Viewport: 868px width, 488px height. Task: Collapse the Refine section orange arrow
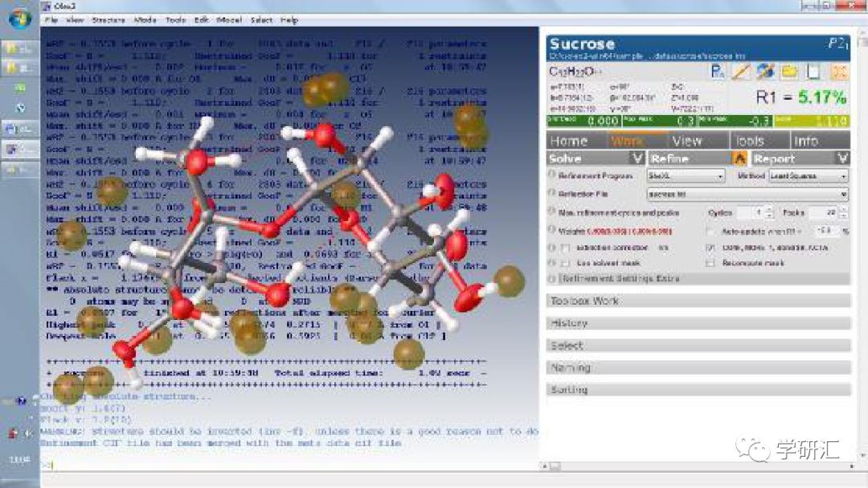[739, 158]
